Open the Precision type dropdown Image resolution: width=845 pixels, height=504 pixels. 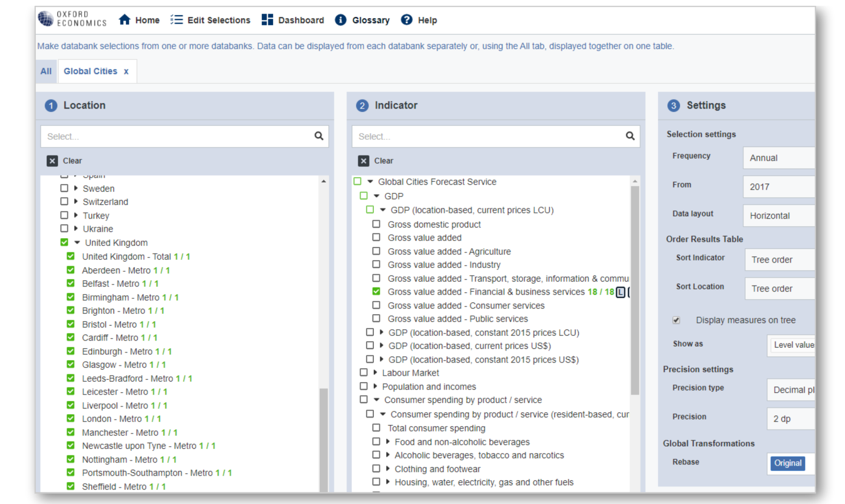(x=791, y=390)
